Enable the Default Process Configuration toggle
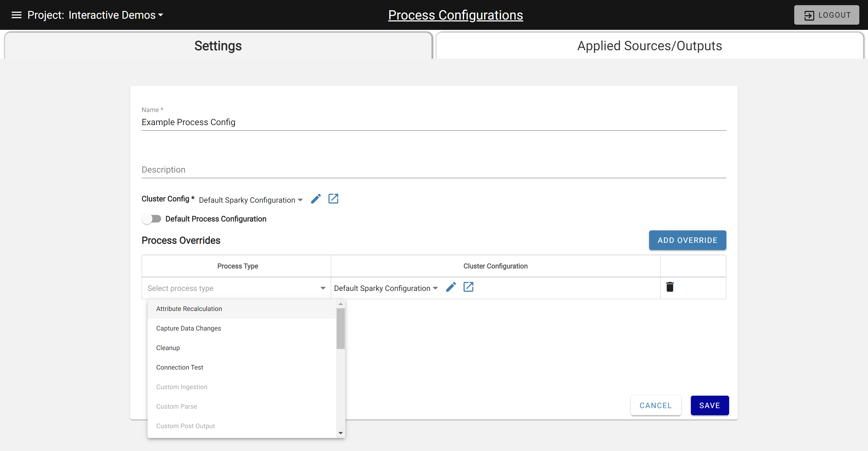Screen dimensions: 868x451 [152, 219]
